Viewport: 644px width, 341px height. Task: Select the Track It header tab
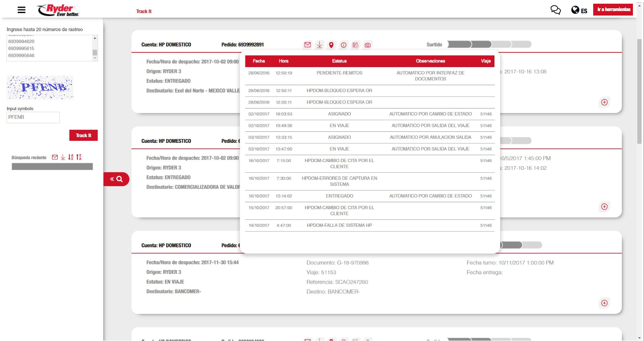click(x=144, y=11)
